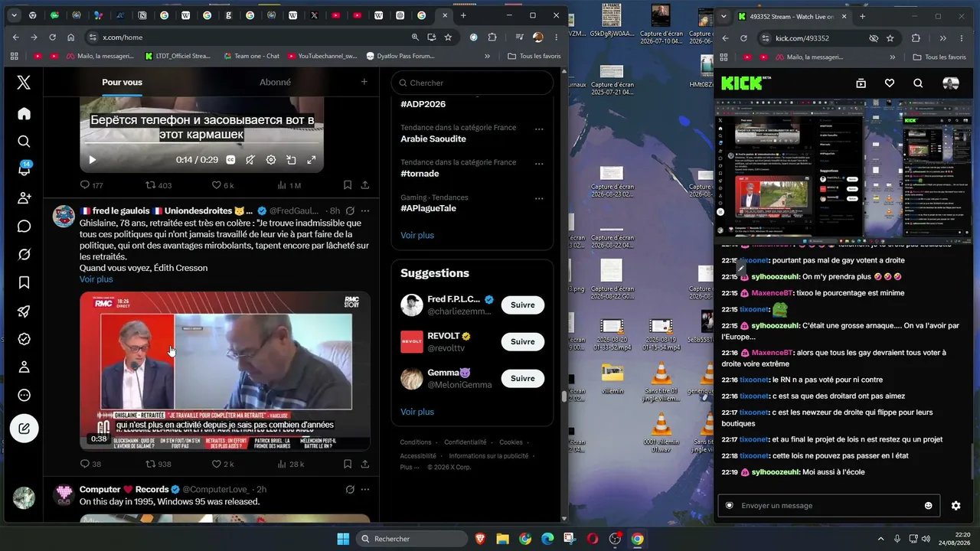The width and height of the screenshot is (980, 551).
Task: Switch to the Abonné tab
Action: point(275,82)
